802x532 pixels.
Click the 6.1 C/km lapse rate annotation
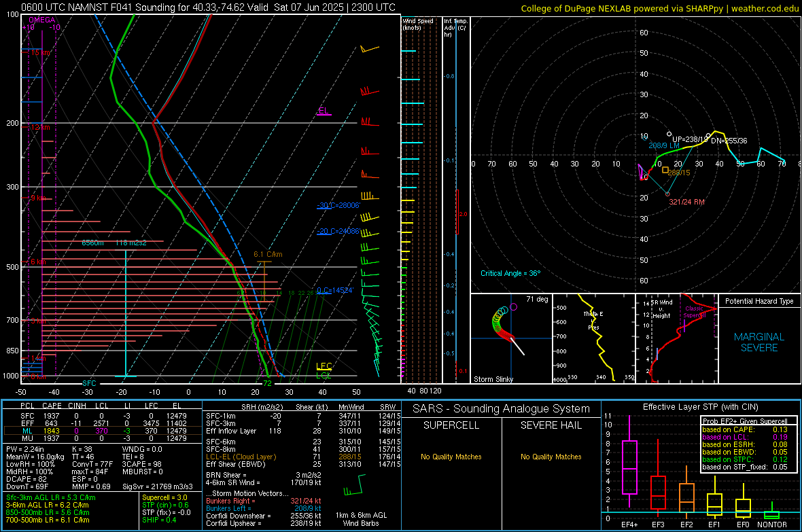coord(268,253)
